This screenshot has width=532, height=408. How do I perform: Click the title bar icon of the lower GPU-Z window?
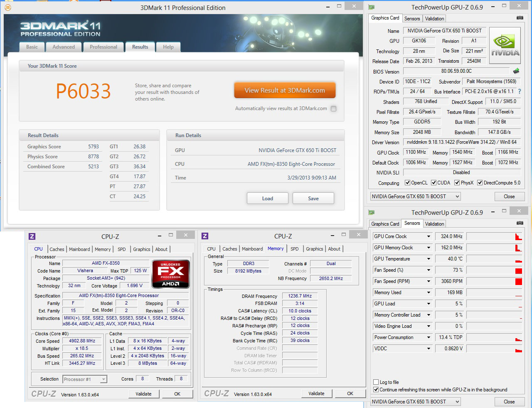(372, 212)
